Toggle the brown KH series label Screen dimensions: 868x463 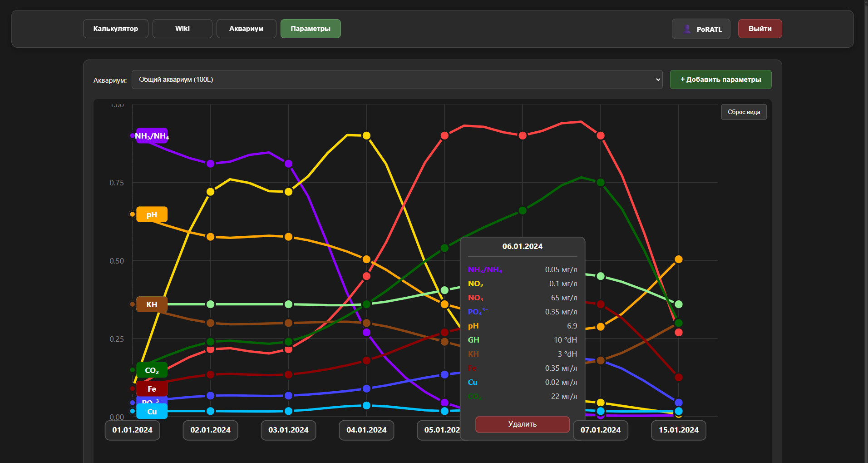(152, 304)
